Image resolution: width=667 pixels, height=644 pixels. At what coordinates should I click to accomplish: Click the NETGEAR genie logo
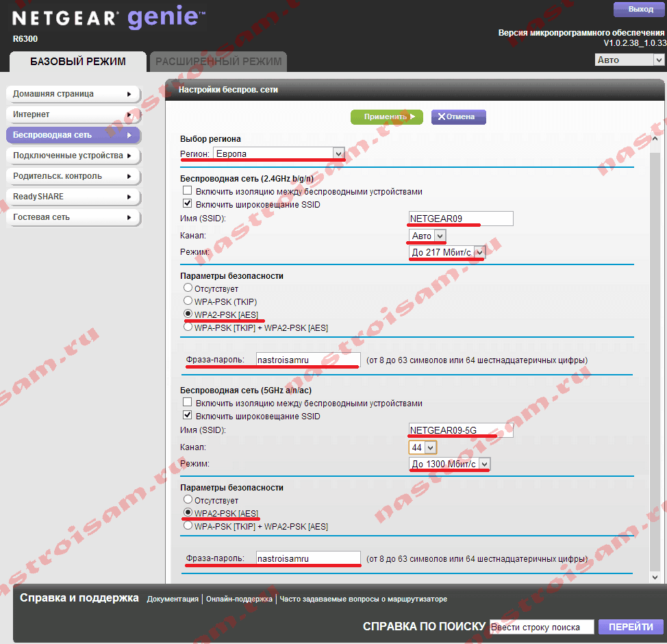coord(108,18)
